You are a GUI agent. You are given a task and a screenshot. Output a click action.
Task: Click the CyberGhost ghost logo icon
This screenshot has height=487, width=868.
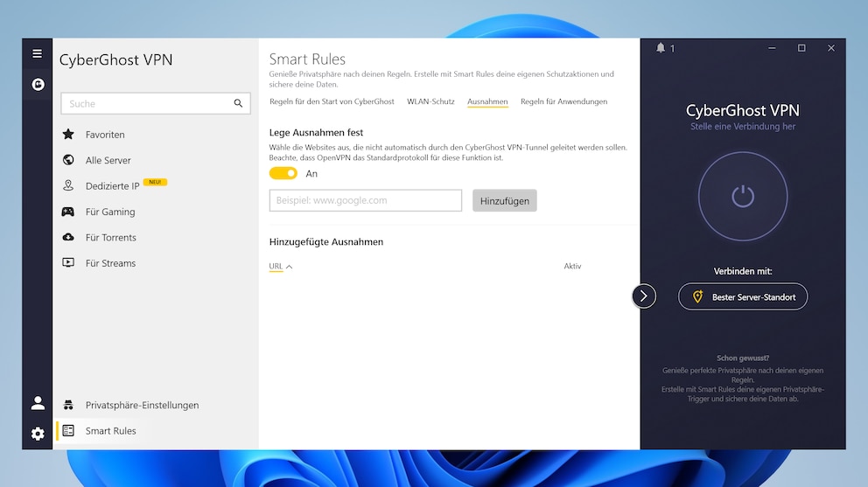pyautogui.click(x=38, y=84)
